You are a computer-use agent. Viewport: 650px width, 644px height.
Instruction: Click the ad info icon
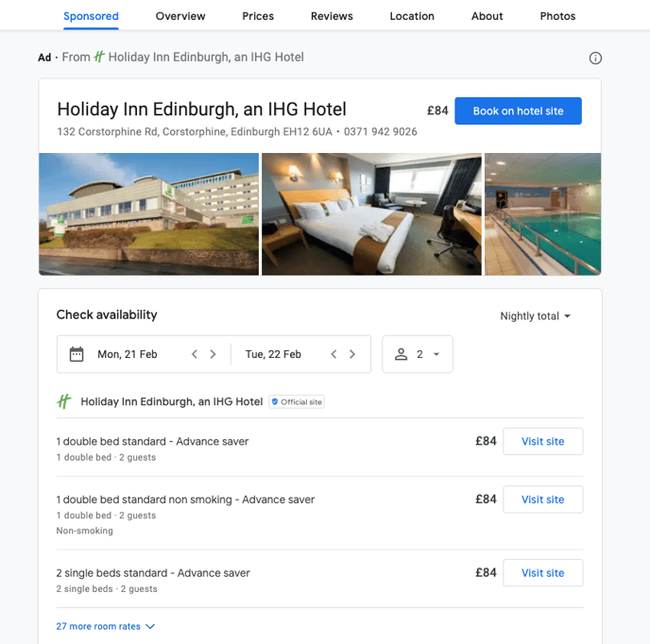(595, 58)
